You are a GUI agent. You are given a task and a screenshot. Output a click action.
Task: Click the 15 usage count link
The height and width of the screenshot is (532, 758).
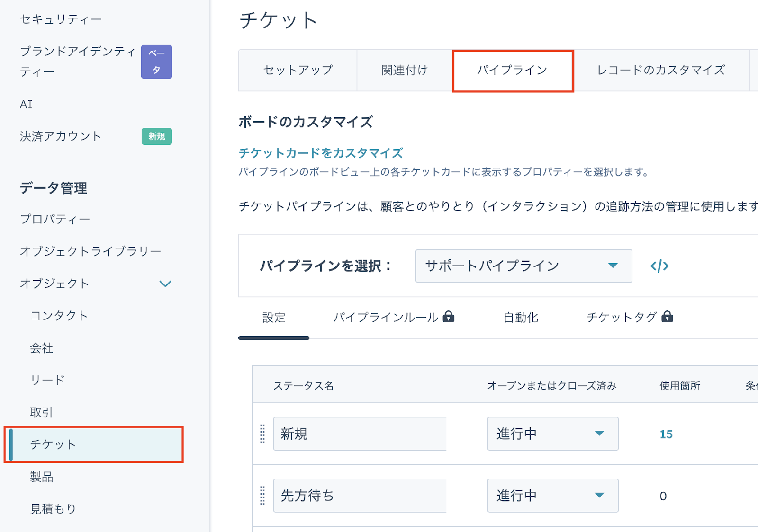pyautogui.click(x=666, y=434)
